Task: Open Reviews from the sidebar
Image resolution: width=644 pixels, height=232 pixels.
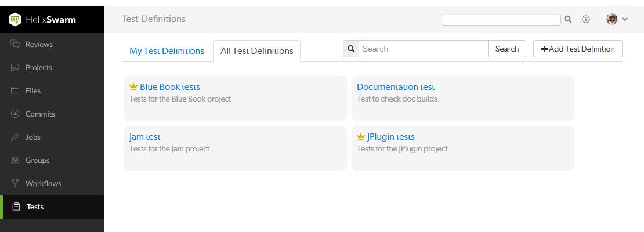Action: click(52, 44)
